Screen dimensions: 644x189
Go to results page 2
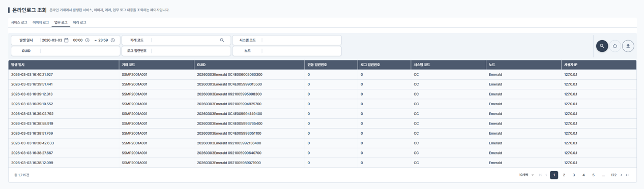[564, 175]
